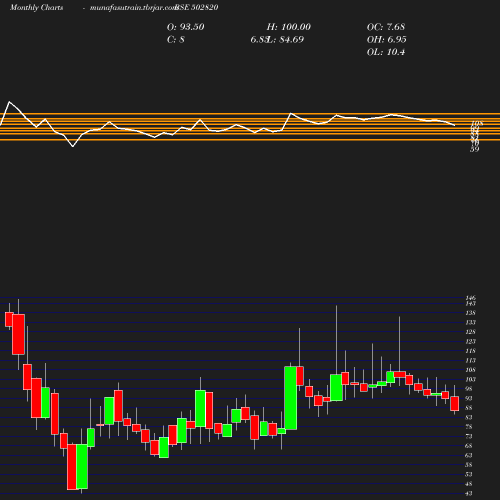Click the 73 price axis label

(469, 436)
